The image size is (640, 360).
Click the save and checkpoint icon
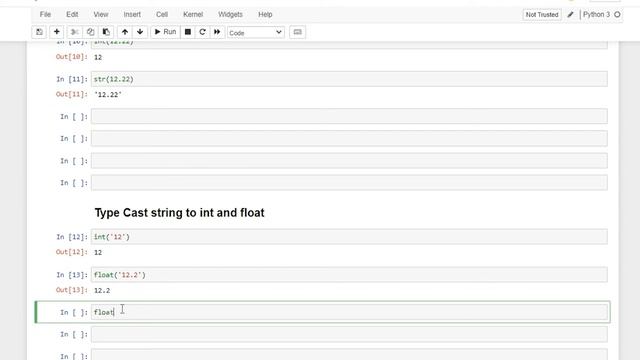pos(39,32)
